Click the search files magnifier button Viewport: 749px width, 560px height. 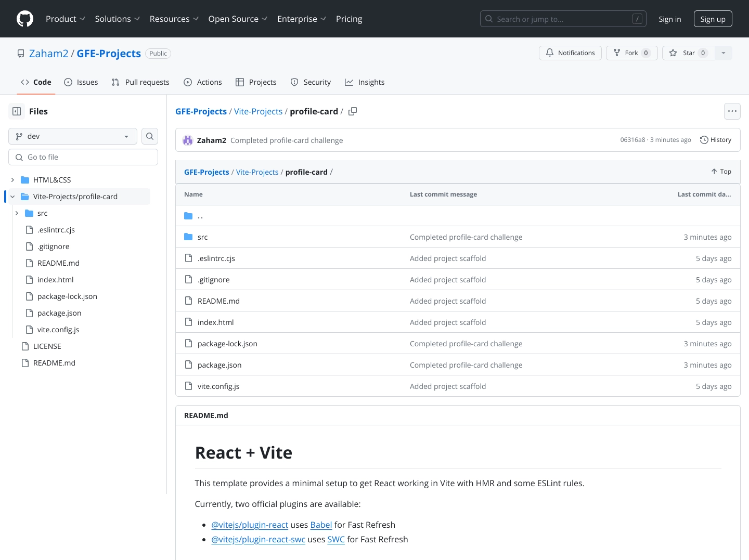tap(150, 136)
